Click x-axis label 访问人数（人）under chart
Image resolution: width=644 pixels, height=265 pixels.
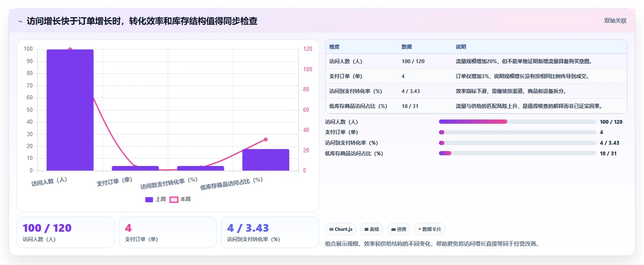pyautogui.click(x=50, y=181)
